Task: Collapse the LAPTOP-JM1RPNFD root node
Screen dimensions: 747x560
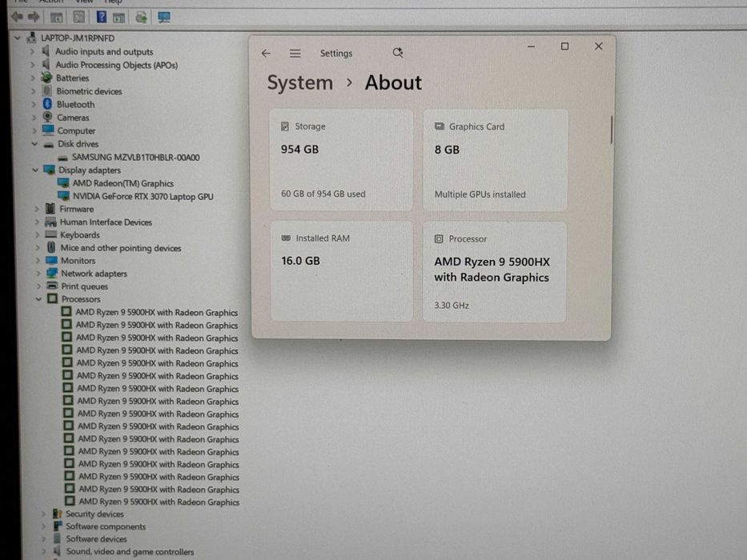Action: (17, 38)
